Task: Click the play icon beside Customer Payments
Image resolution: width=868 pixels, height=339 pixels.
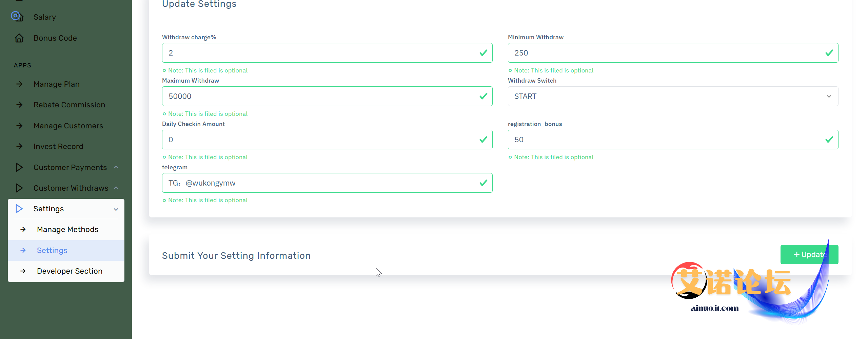Action: click(19, 167)
